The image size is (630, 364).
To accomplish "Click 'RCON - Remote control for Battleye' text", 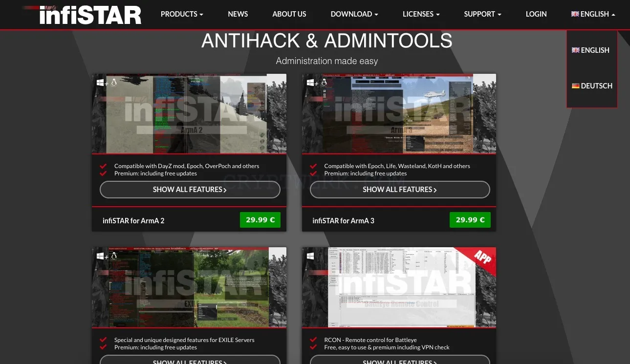I will pos(370,340).
